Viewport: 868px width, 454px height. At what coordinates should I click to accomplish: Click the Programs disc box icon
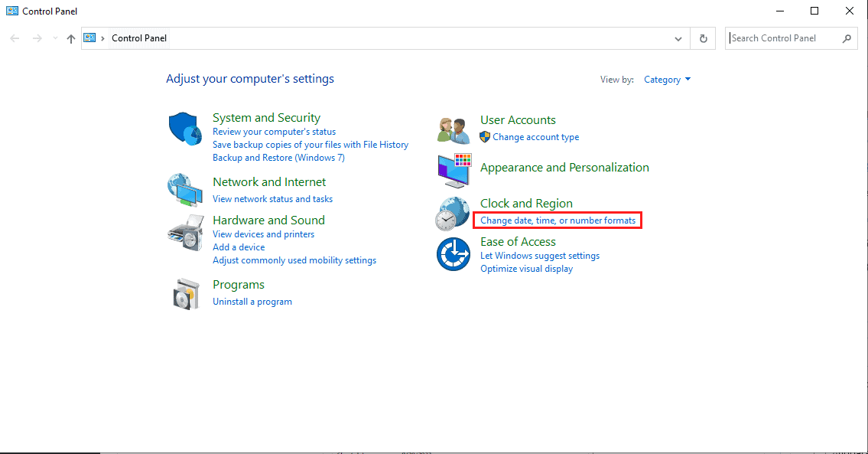coord(186,294)
